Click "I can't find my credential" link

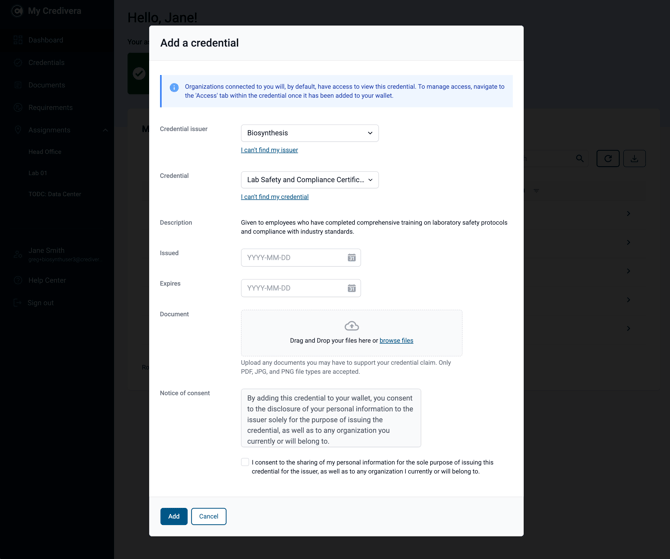[x=274, y=197]
